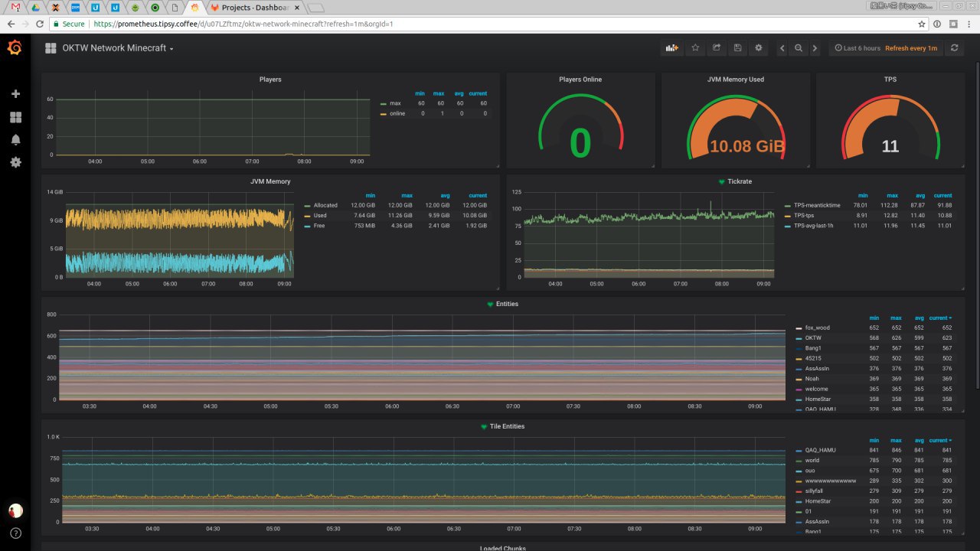This screenshot has width=980, height=551.
Task: Open the Configuration gear in sidebar
Action: click(x=15, y=162)
